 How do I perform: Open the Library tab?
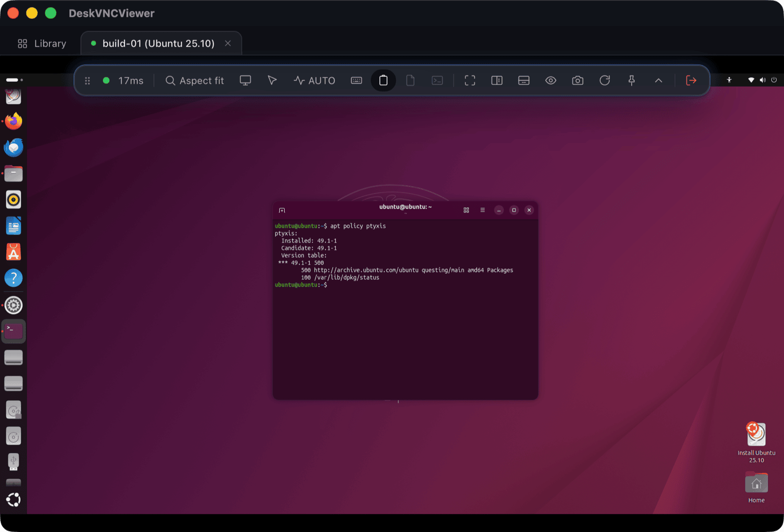point(42,44)
